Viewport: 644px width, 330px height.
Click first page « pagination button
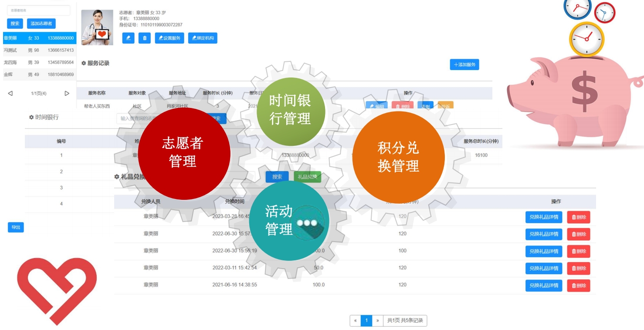click(356, 321)
